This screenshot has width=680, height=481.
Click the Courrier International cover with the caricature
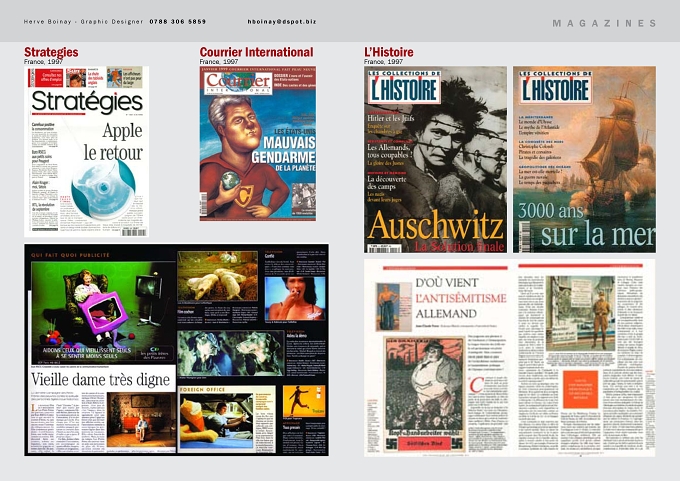click(258, 143)
